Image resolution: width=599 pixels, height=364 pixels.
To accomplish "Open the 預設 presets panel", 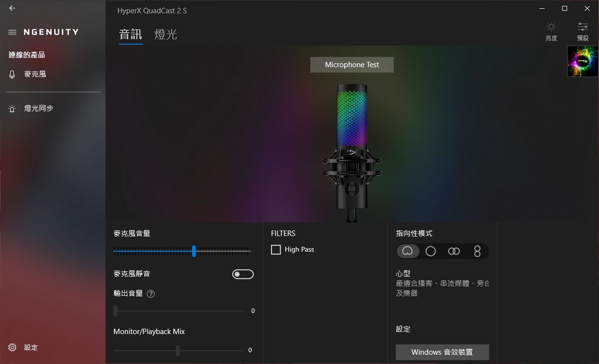I will (583, 31).
